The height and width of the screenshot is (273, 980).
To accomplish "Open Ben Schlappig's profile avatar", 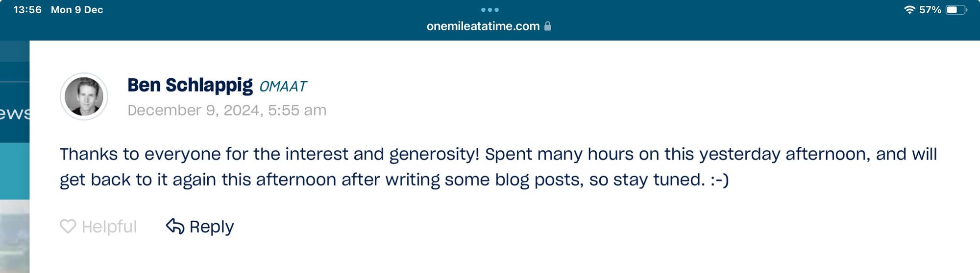I will 84,96.
